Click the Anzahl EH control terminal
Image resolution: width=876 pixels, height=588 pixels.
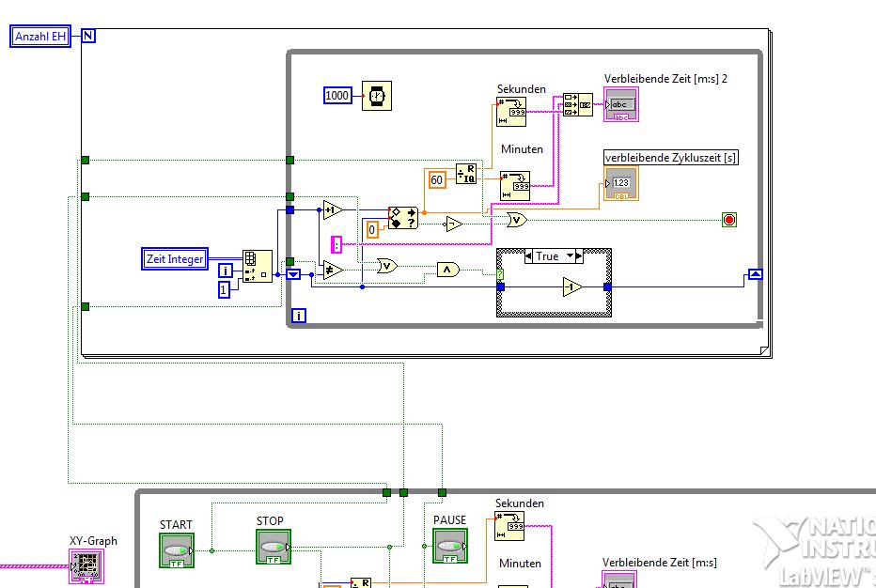point(40,37)
